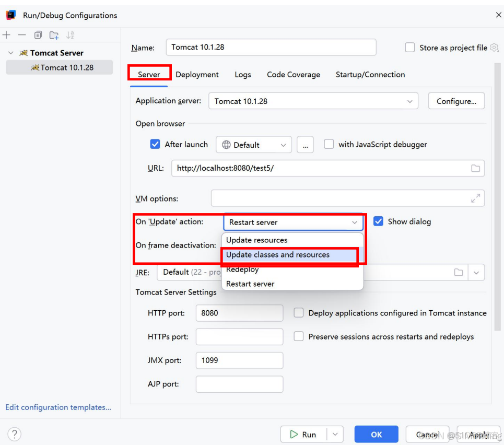Screen dimensions: 504x445
Task: Click the Configure... button
Action: pos(456,101)
